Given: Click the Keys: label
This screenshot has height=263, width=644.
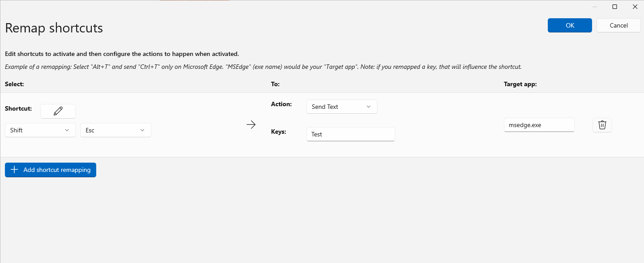Looking at the screenshot, I should coord(279,131).
